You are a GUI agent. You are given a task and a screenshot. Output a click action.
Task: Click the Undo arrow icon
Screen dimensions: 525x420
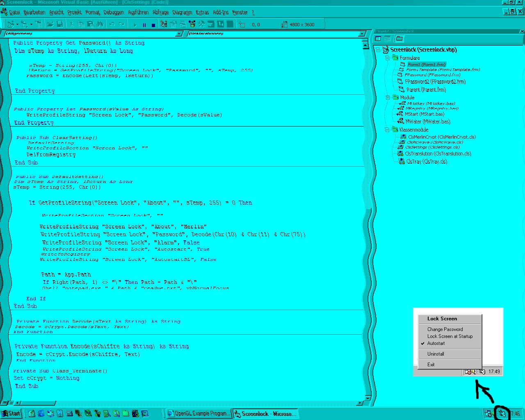click(112, 25)
